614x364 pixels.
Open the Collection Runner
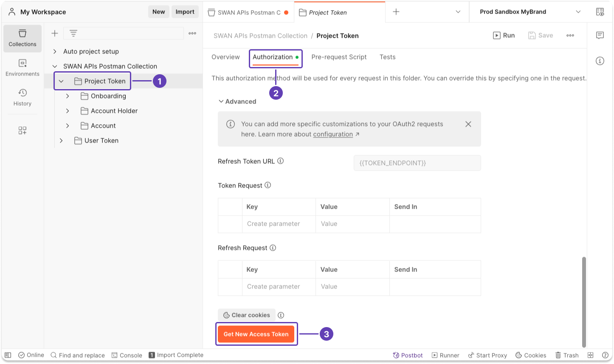click(x=445, y=355)
